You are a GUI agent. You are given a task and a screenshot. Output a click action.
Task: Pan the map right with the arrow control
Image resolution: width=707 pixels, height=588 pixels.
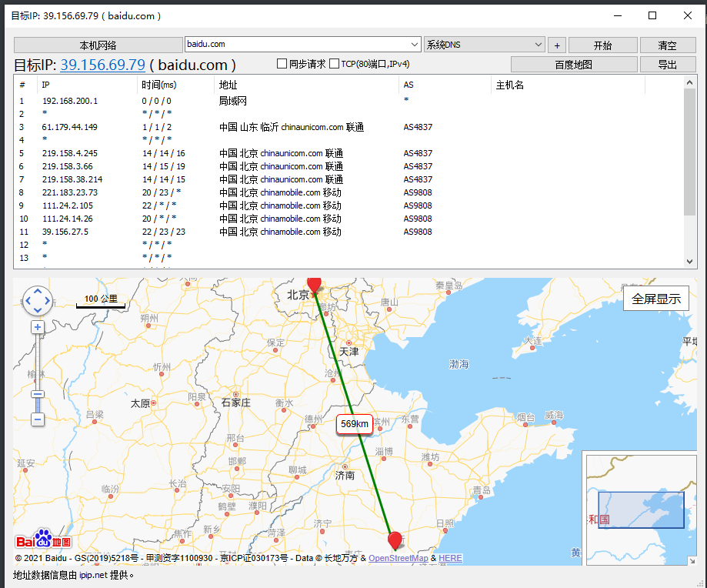tap(48, 301)
